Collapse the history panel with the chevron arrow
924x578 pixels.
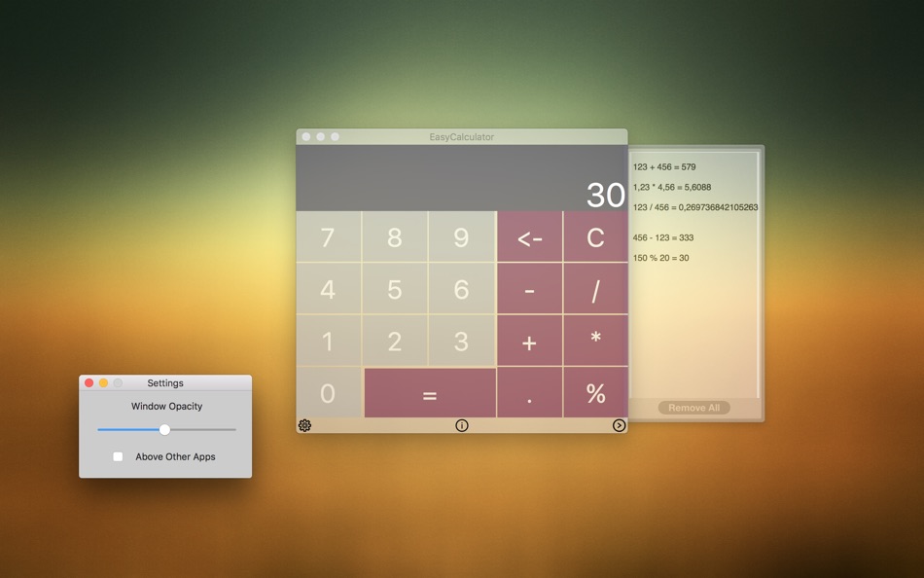pyautogui.click(x=620, y=425)
